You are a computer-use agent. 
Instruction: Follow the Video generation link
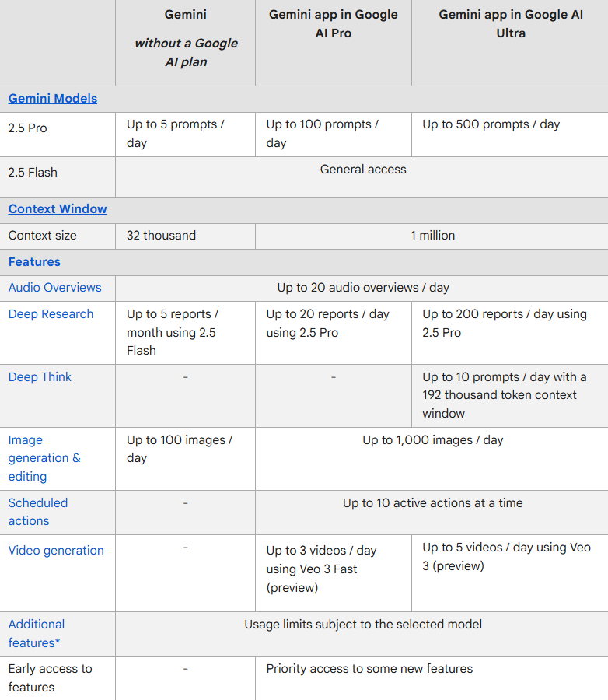pyautogui.click(x=56, y=551)
